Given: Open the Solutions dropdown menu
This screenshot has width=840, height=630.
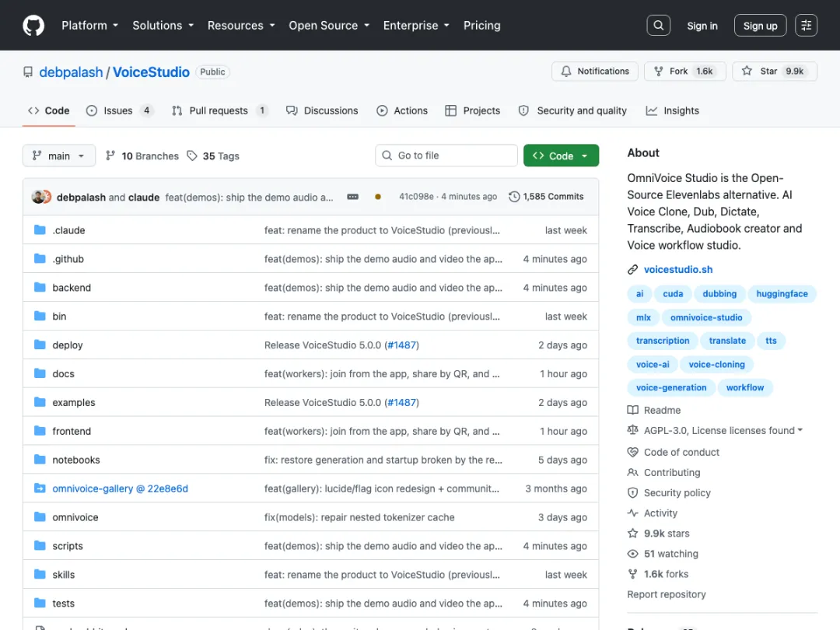Looking at the screenshot, I should tap(163, 25).
